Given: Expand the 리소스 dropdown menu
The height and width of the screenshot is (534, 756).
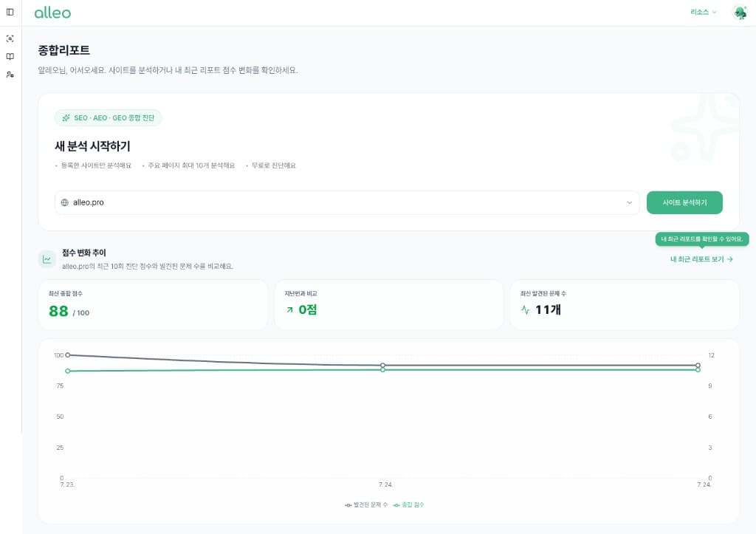Looking at the screenshot, I should click(703, 12).
